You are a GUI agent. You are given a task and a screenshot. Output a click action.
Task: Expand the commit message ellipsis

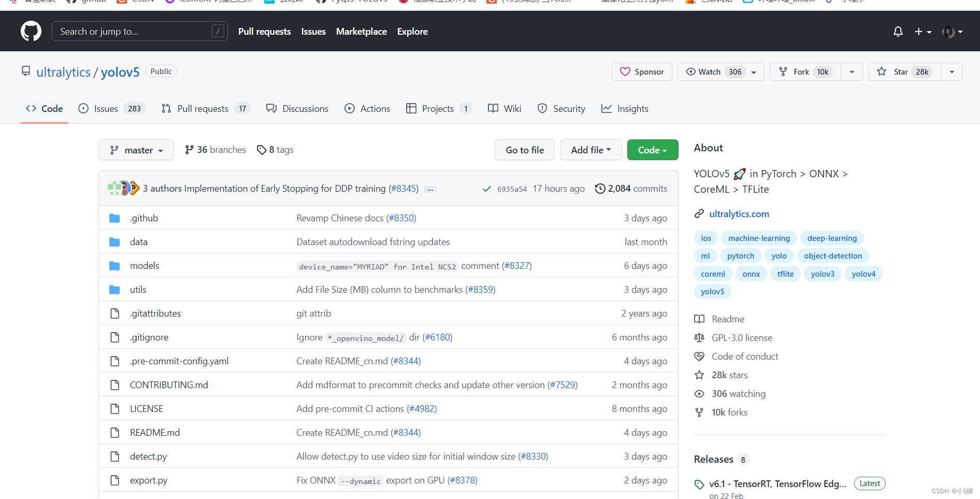430,189
